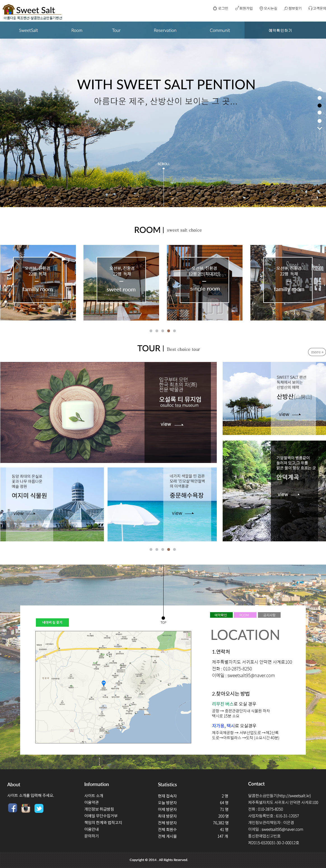This screenshot has height=868, width=326.
Task: Select the active black hero slide dot
Action: (320, 106)
